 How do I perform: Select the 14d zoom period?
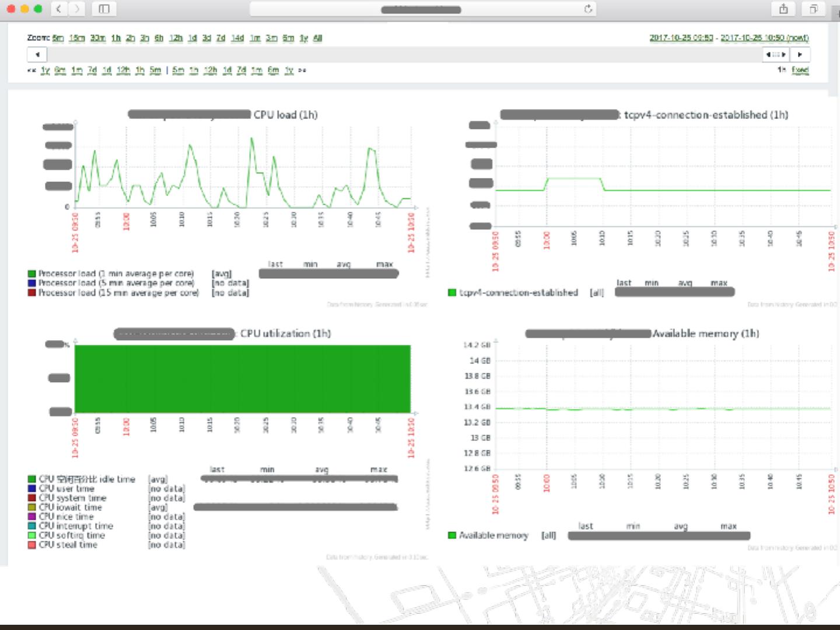click(x=237, y=38)
